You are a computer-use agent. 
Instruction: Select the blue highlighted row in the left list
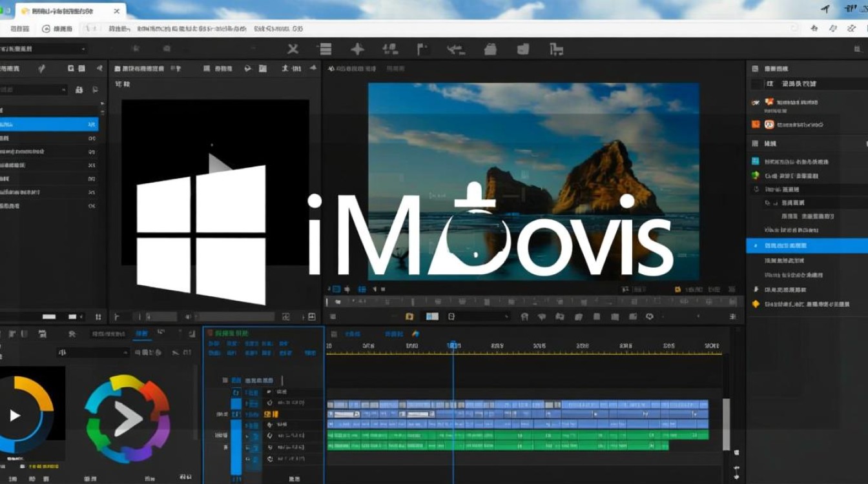click(x=48, y=124)
